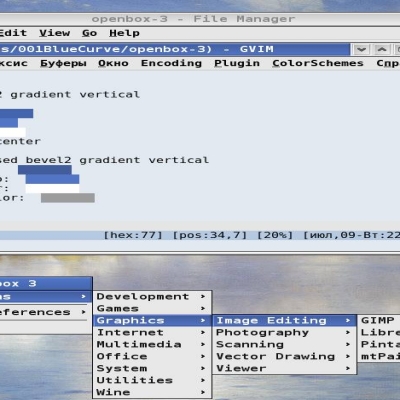Expand the Development submenu
The image size is (400, 400).
[x=152, y=296]
